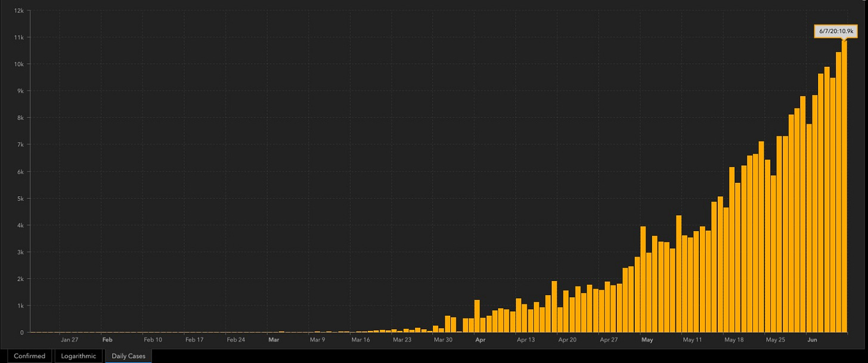This screenshot has width=868, height=363.
Task: Click the Apr month label
Action: point(481,340)
